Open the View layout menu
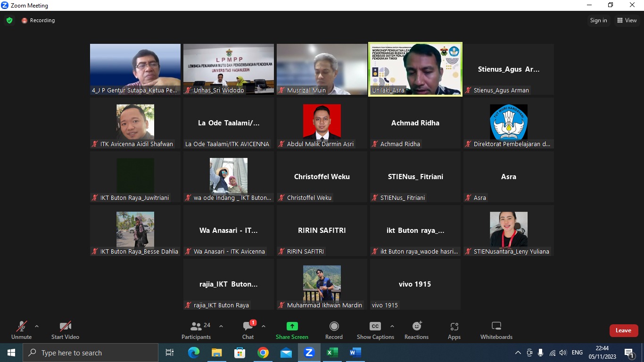 click(x=627, y=20)
